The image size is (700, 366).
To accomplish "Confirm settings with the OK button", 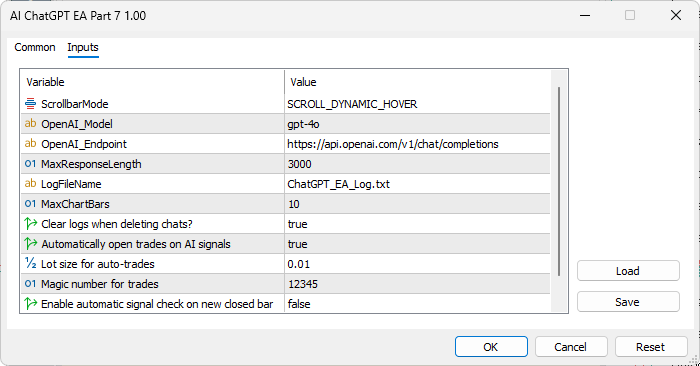I will point(491,347).
